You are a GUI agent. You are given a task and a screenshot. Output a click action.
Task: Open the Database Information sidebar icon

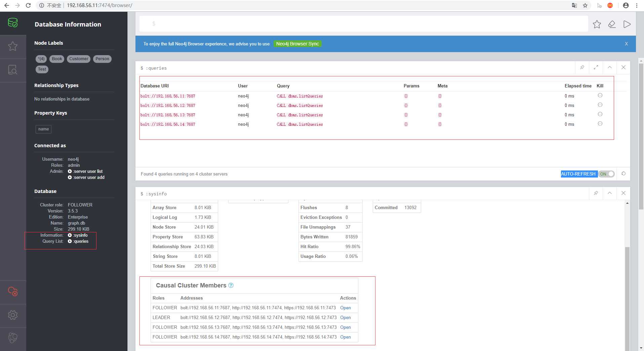pyautogui.click(x=13, y=23)
